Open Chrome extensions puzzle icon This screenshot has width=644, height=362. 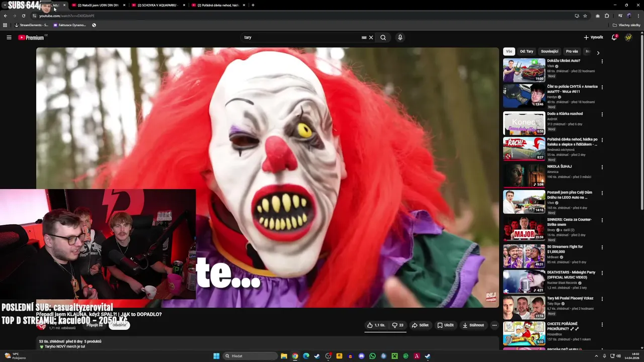(x=607, y=16)
